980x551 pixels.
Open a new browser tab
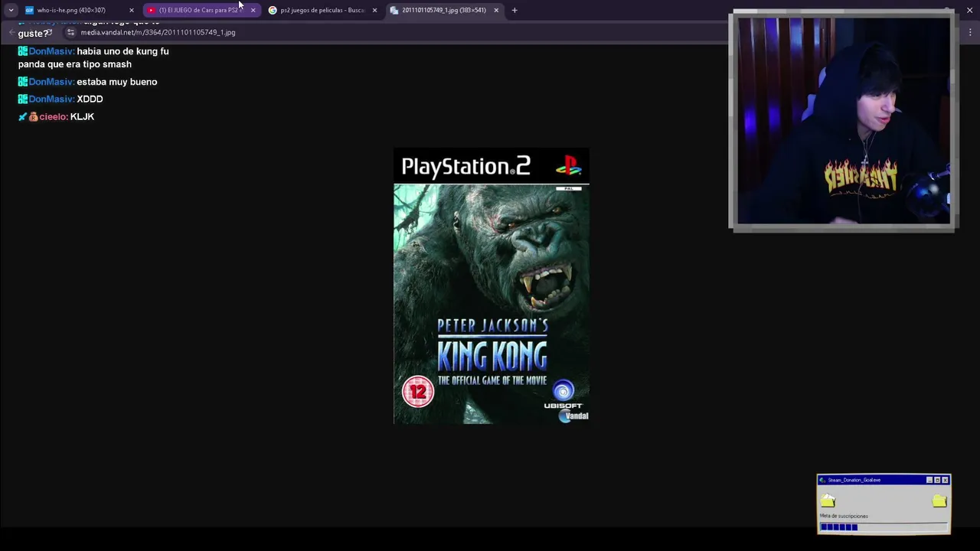point(514,10)
